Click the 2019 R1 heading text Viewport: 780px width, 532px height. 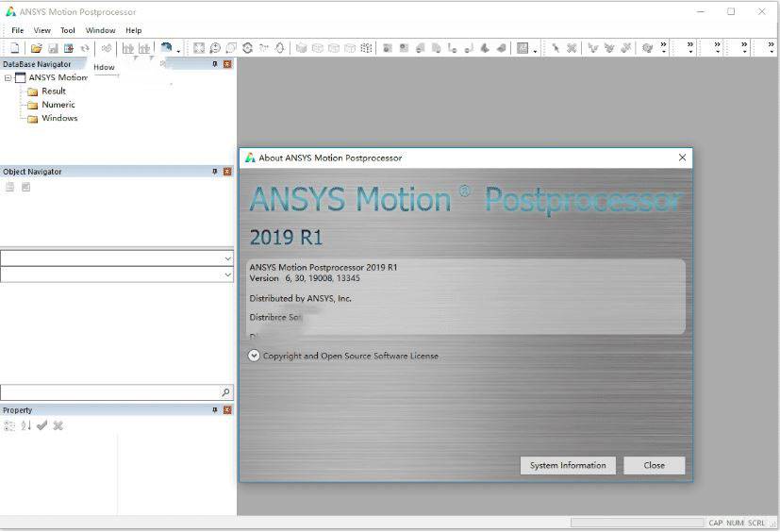click(x=286, y=238)
